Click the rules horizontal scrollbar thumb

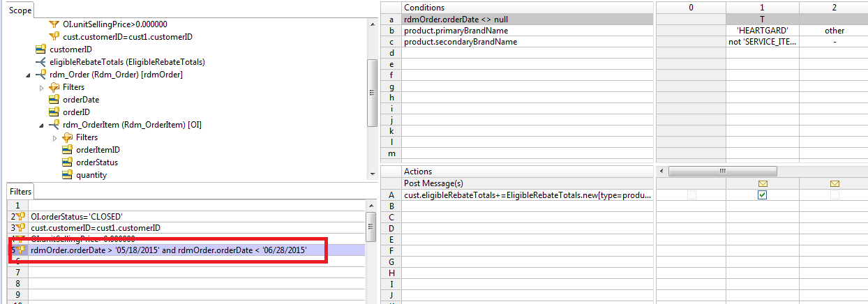[721, 171]
